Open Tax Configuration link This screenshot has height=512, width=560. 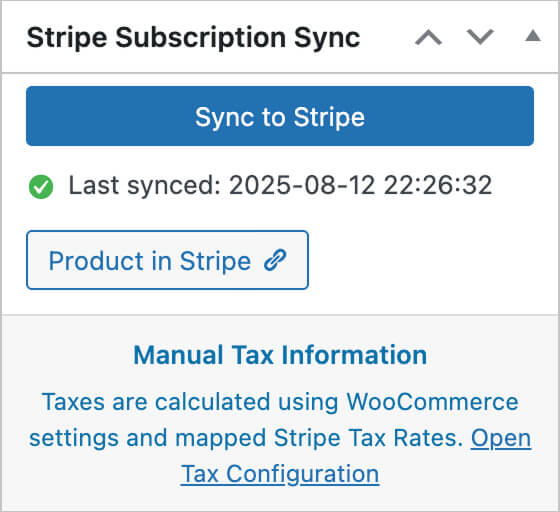point(356,456)
